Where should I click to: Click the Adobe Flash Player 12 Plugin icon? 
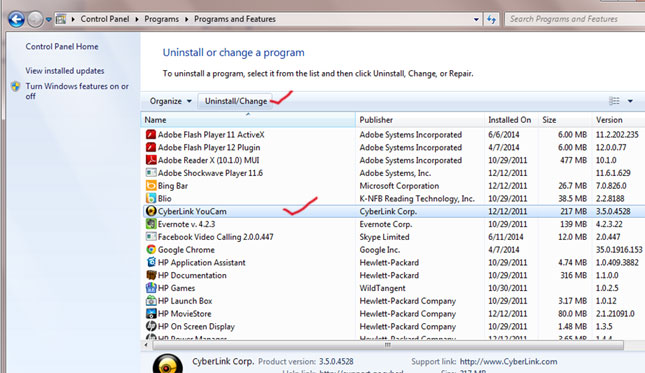tap(151, 147)
